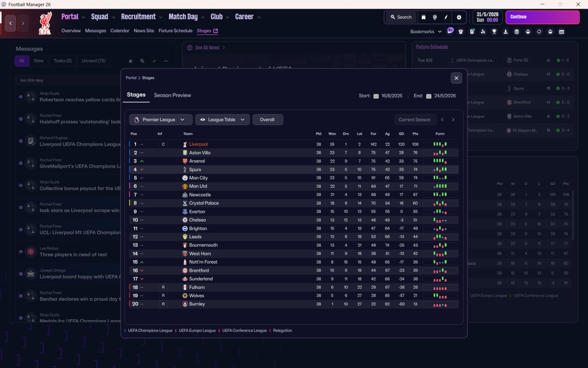Click the Search button
This screenshot has height=368, width=588.
(401, 17)
